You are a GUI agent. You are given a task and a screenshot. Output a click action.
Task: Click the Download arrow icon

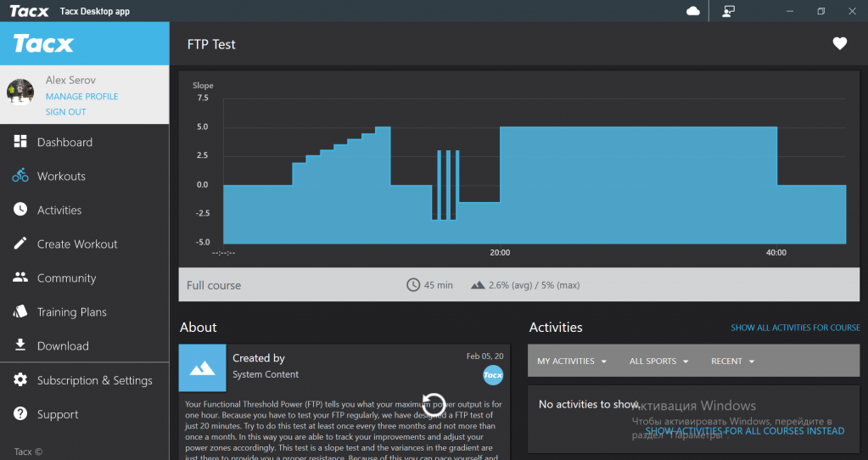[x=20, y=345]
